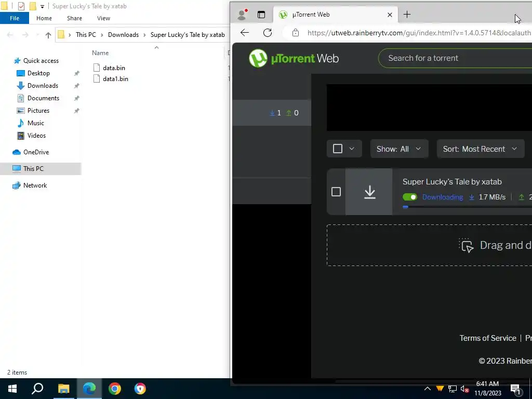532x399 pixels.
Task: Click the Edge profile icon
Action: coord(242,15)
